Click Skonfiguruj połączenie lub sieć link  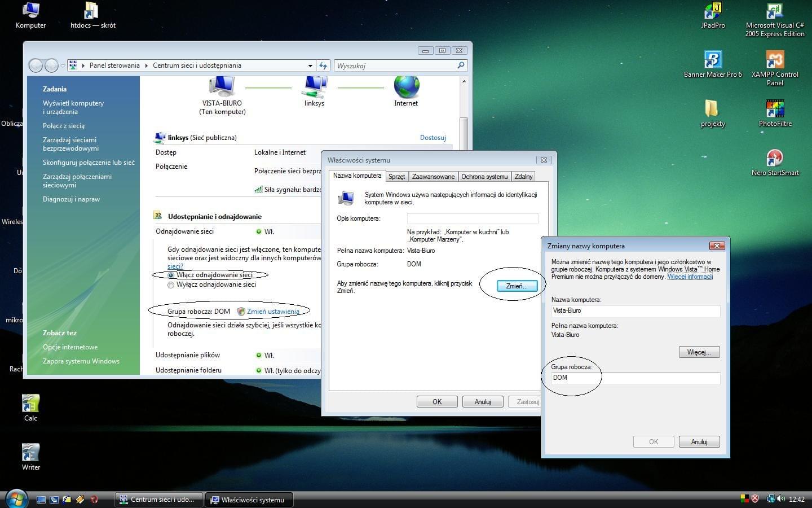point(89,163)
